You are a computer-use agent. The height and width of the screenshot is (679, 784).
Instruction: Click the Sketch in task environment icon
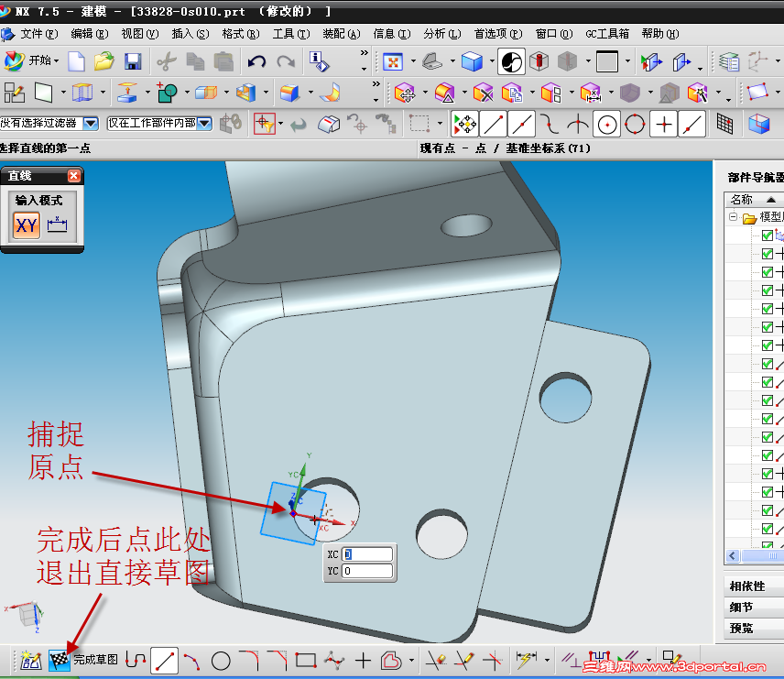pos(14,93)
